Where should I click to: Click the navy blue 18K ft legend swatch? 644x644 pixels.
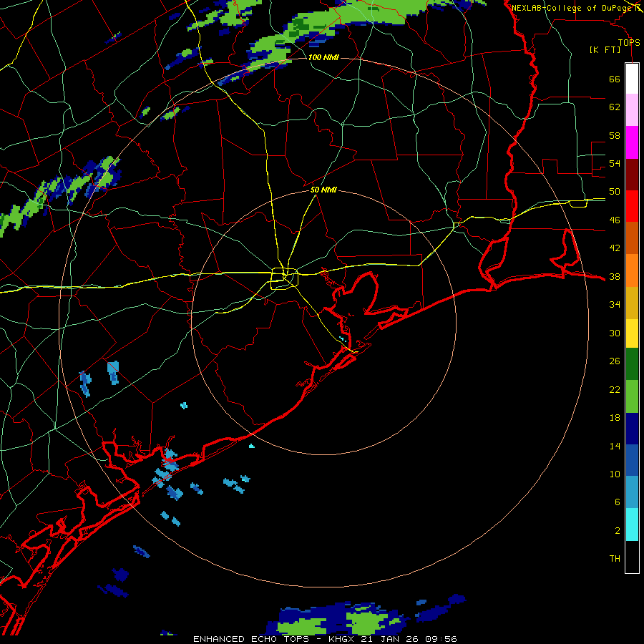632,429
